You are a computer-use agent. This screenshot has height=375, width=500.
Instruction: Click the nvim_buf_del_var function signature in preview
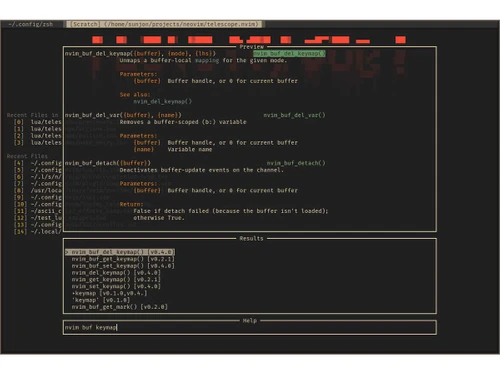click(123, 115)
